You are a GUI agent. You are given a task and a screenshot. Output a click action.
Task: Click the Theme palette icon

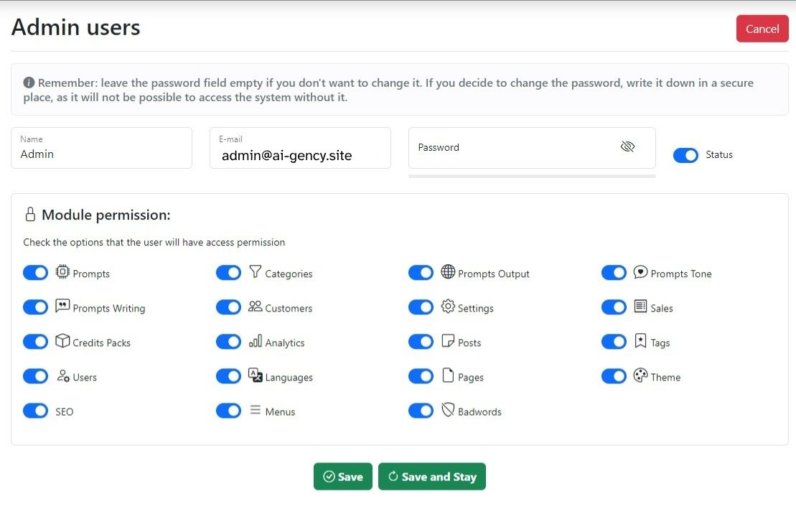640,375
